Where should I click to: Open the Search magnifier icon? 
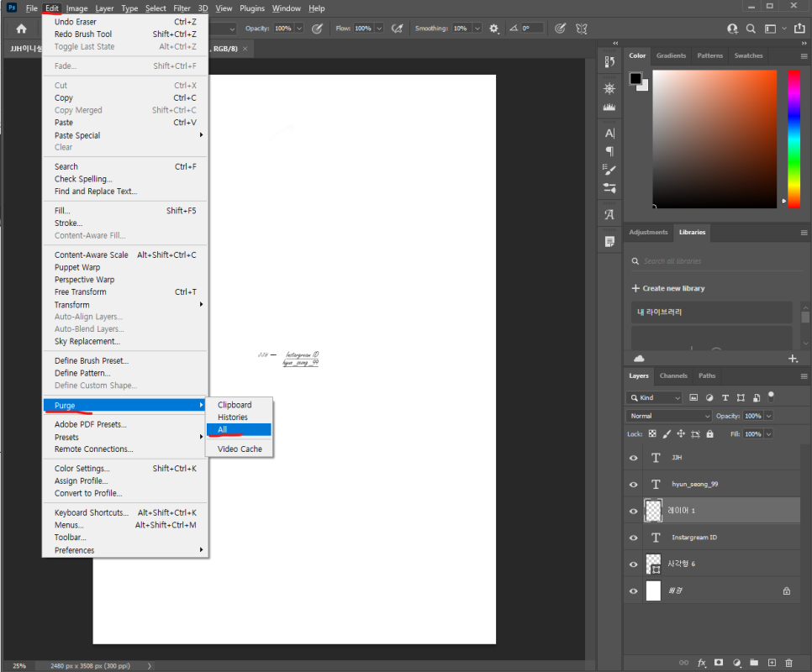click(751, 29)
